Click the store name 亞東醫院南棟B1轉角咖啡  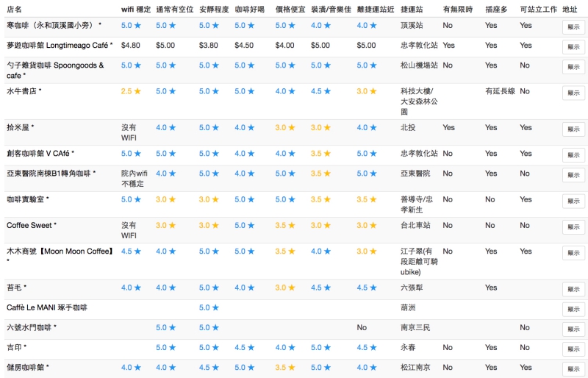(49, 174)
